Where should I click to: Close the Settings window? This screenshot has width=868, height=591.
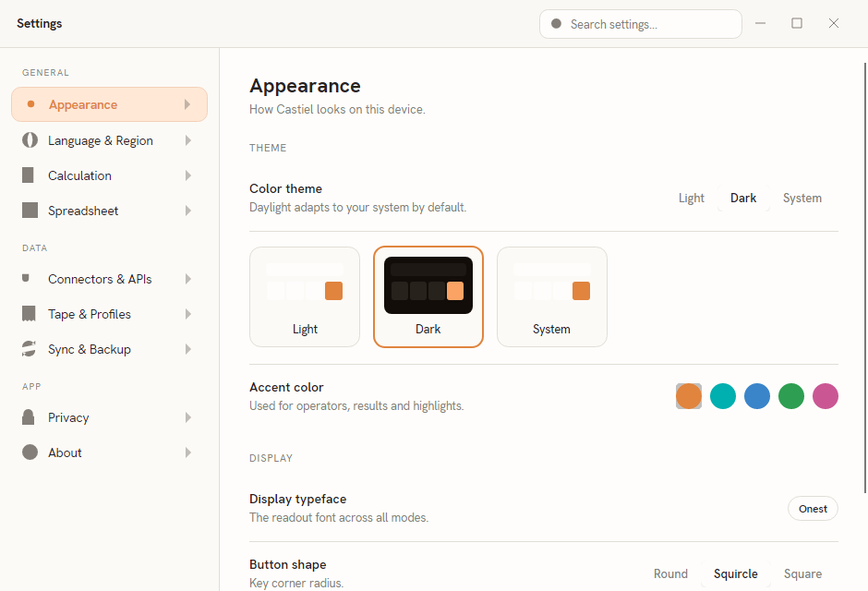(834, 23)
